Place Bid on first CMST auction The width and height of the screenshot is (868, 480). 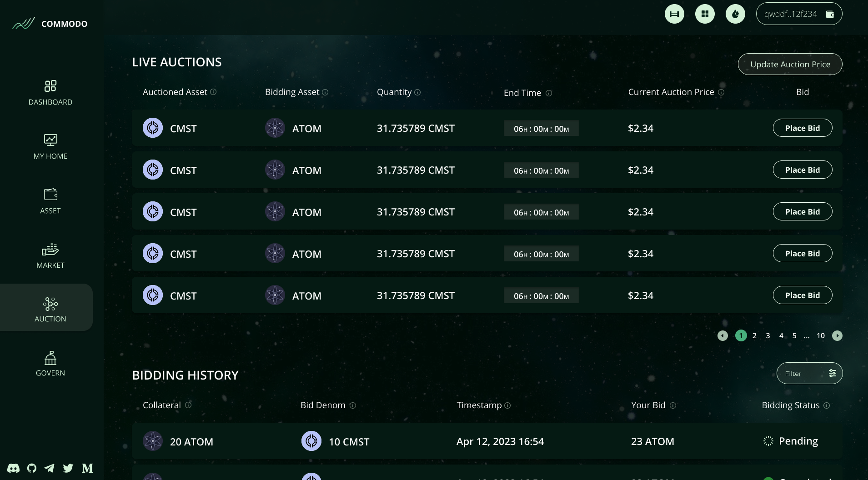point(803,128)
